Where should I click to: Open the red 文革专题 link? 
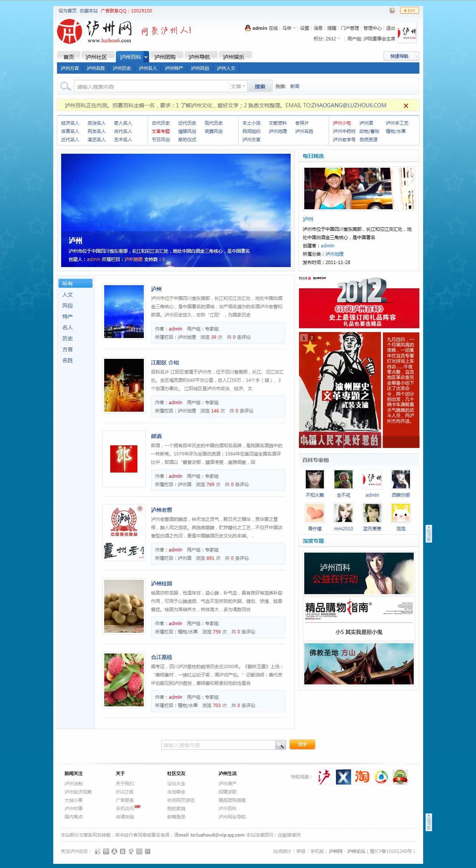point(161,131)
